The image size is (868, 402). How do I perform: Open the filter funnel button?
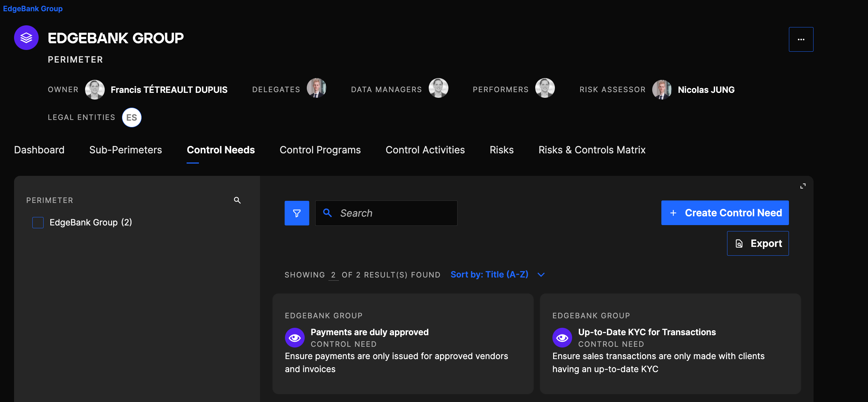point(297,213)
